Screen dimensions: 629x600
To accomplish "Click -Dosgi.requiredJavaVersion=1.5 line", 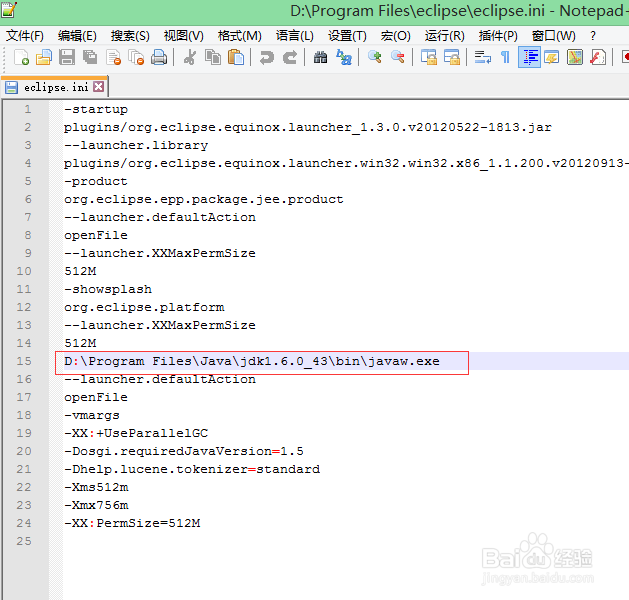I will pyautogui.click(x=184, y=451).
